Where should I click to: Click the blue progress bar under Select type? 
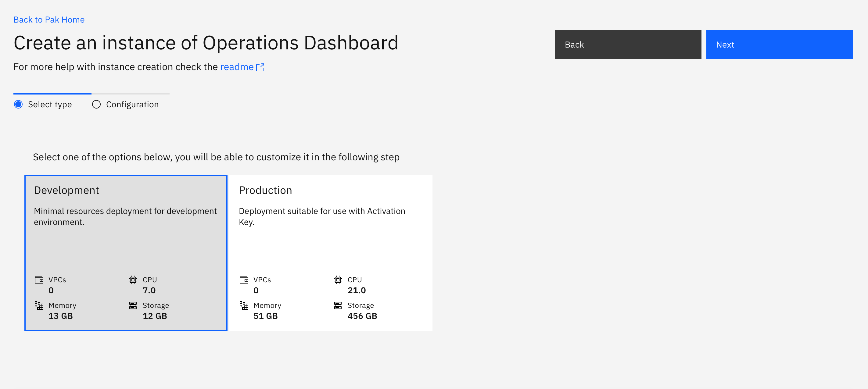click(52, 93)
